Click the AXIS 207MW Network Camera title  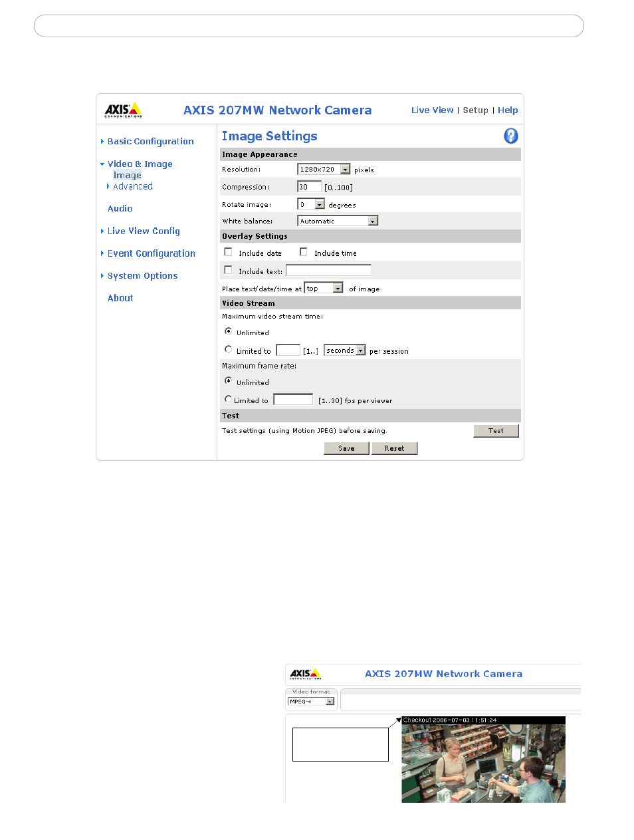tap(277, 110)
